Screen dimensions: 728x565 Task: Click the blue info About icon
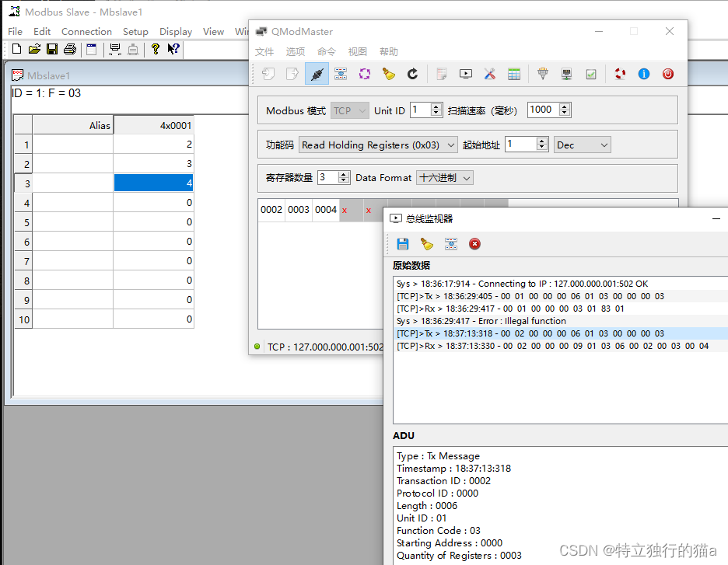pos(644,74)
